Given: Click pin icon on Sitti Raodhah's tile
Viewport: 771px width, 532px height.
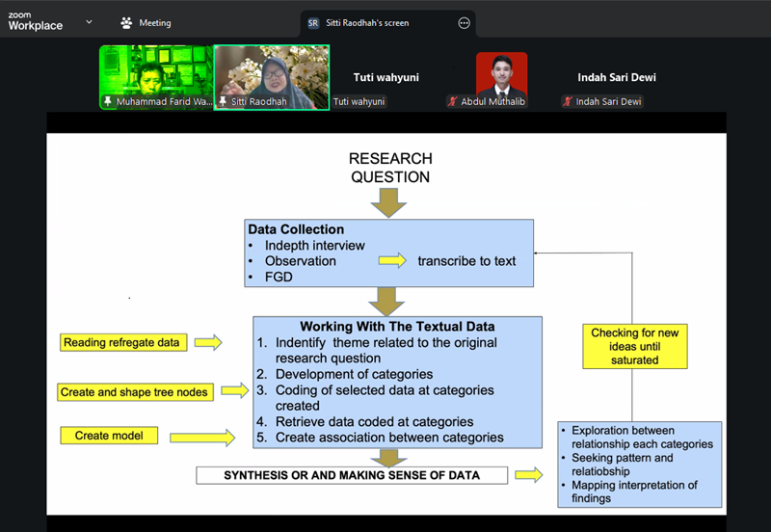Looking at the screenshot, I should point(223,101).
